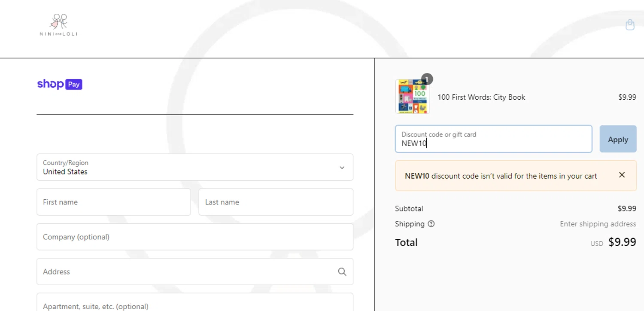Open the shopping bag cart icon

pos(630,25)
